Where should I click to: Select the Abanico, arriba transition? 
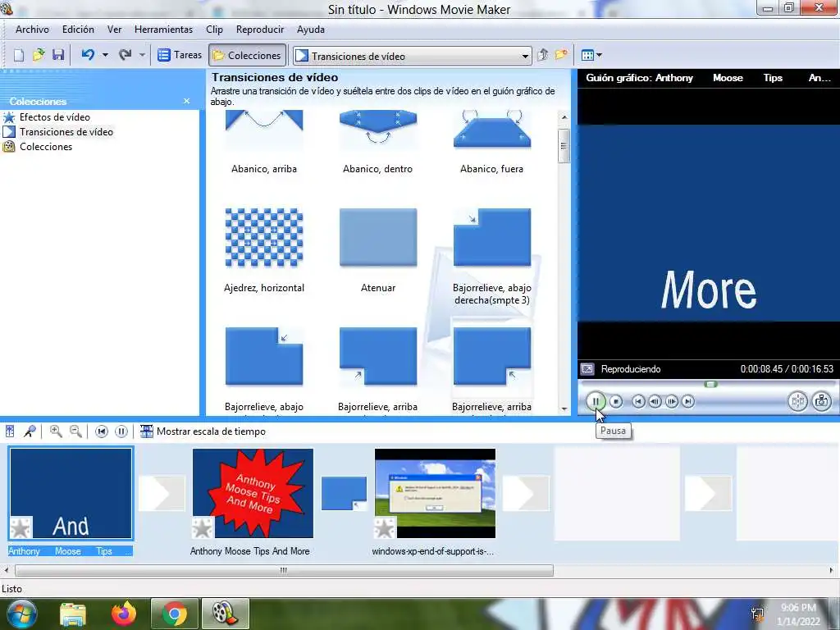coord(264,143)
